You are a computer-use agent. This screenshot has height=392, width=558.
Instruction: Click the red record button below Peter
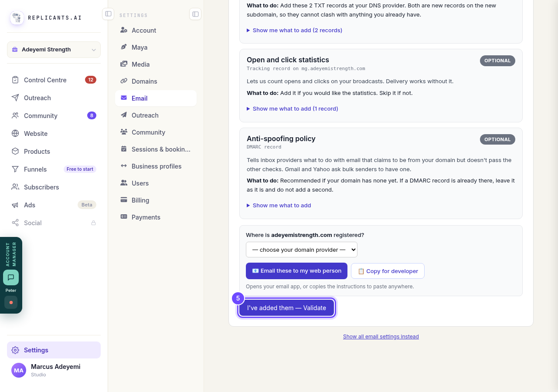[11, 302]
